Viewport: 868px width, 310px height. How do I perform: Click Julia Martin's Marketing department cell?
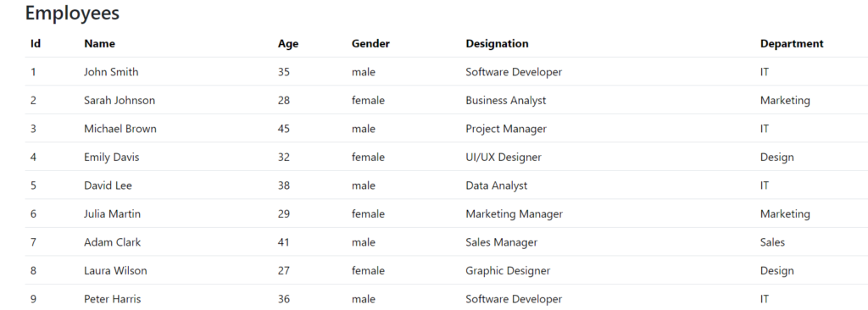click(785, 213)
